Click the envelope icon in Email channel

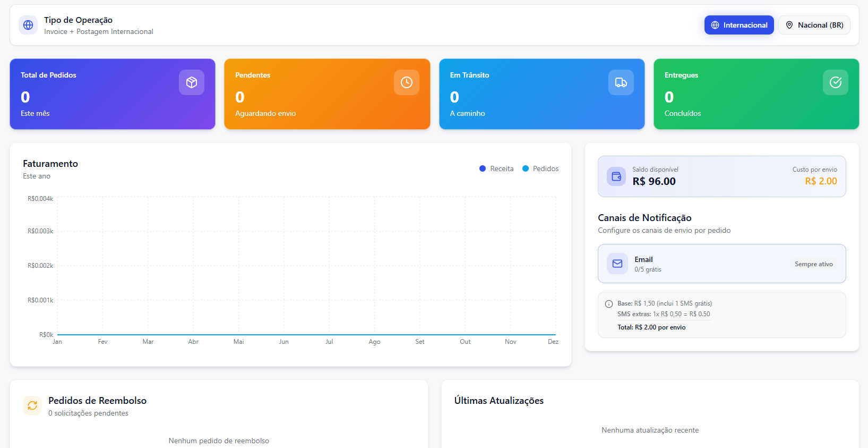617,264
